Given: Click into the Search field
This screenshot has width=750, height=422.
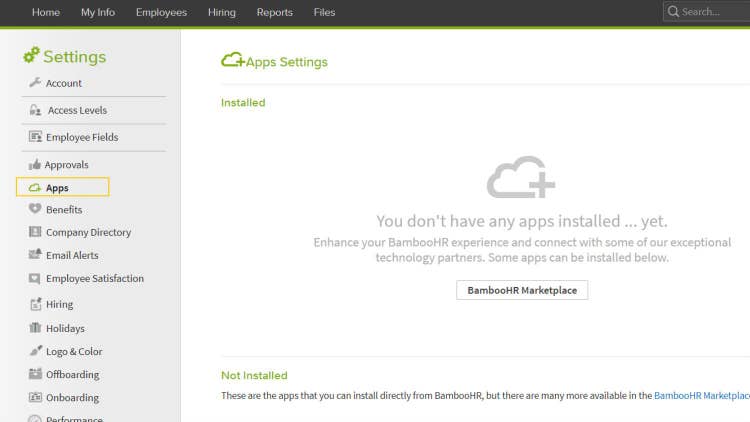Looking at the screenshot, I should [x=706, y=11].
